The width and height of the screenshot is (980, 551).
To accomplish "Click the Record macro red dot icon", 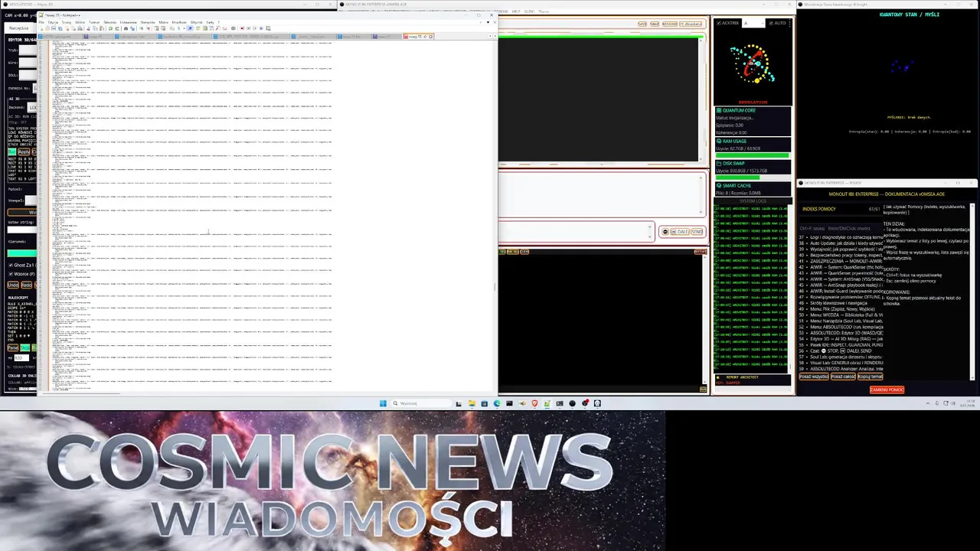I will pyautogui.click(x=242, y=28).
